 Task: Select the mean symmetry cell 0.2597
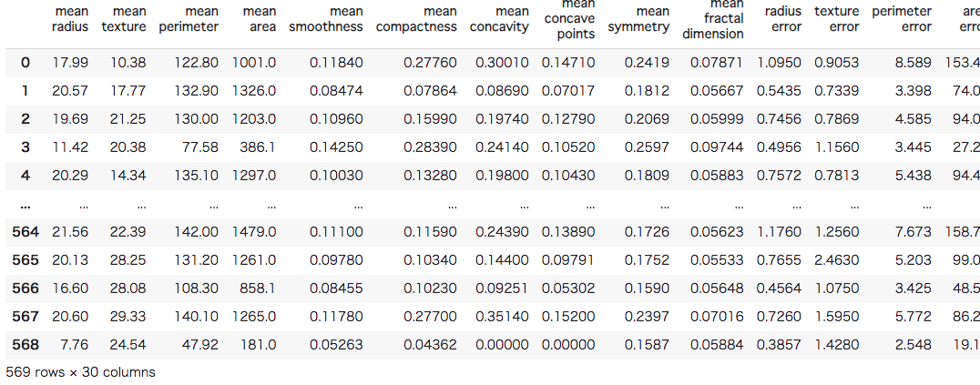coord(650,147)
